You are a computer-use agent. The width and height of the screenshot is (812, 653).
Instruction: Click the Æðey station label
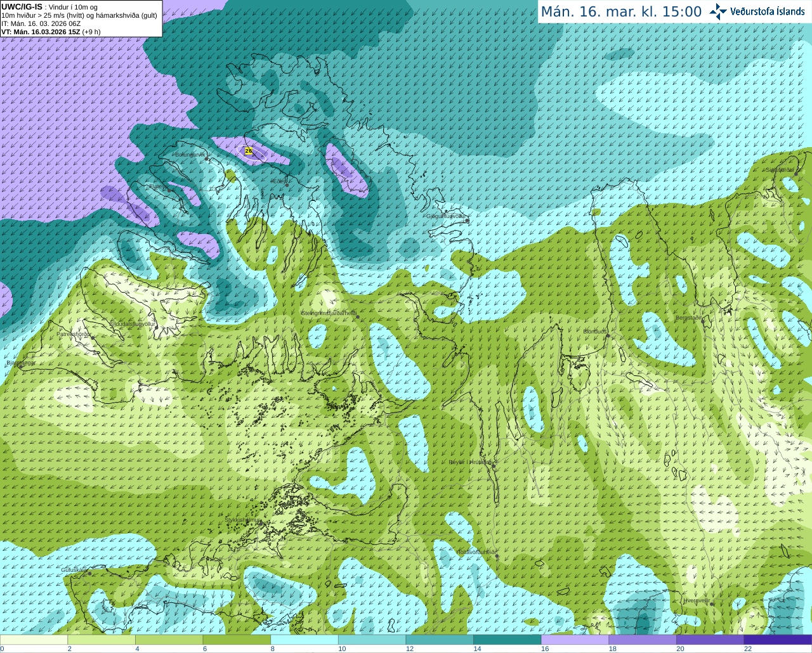pyautogui.click(x=278, y=181)
